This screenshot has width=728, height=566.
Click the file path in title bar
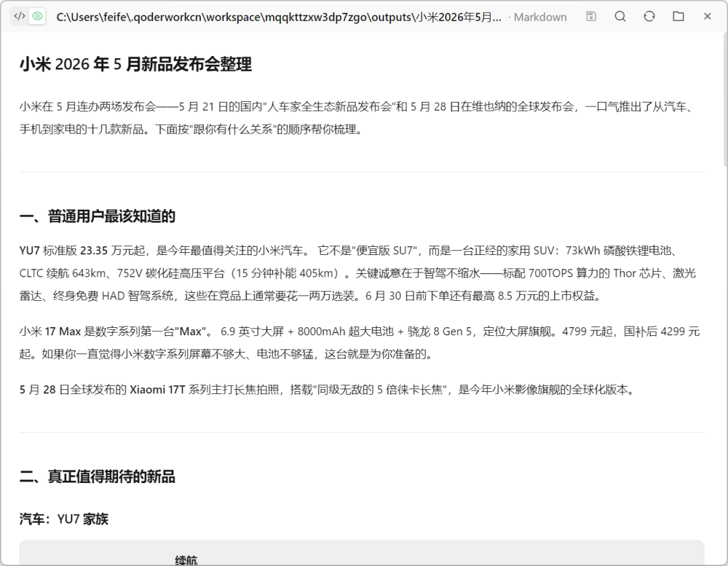click(x=278, y=17)
